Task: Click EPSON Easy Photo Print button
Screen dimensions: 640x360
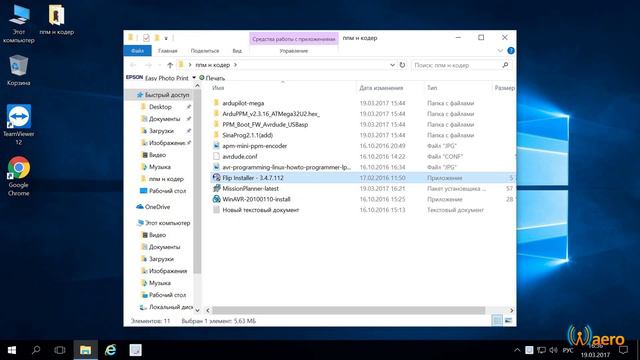Action: coord(158,78)
